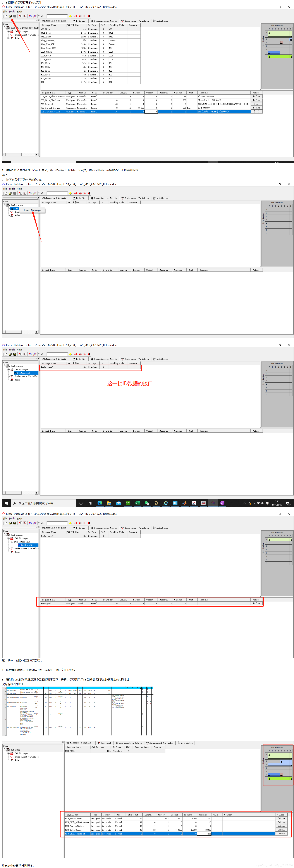Select MCU_error message row
Image resolution: width=294 pixels, height=868 pixels.
coord(90,79)
